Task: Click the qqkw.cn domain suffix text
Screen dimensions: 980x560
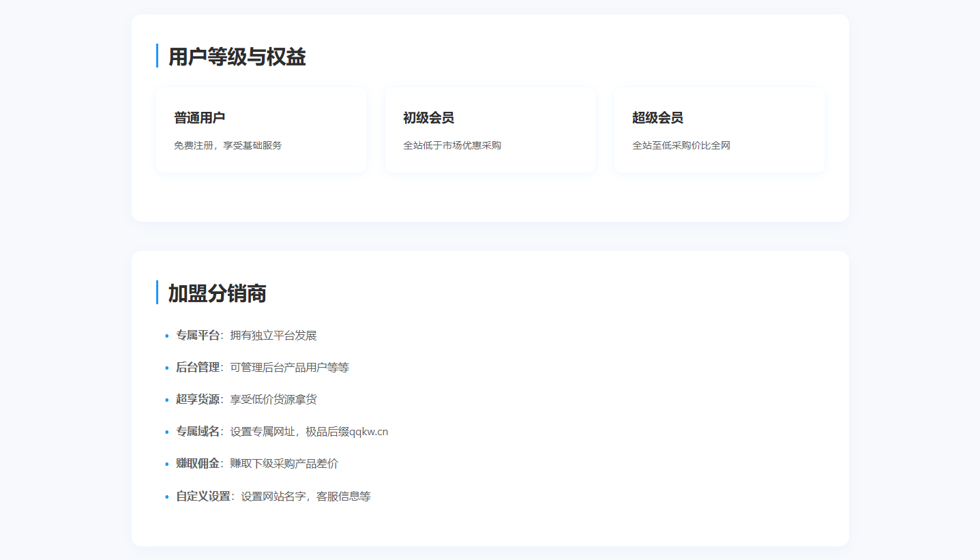Action: click(368, 432)
